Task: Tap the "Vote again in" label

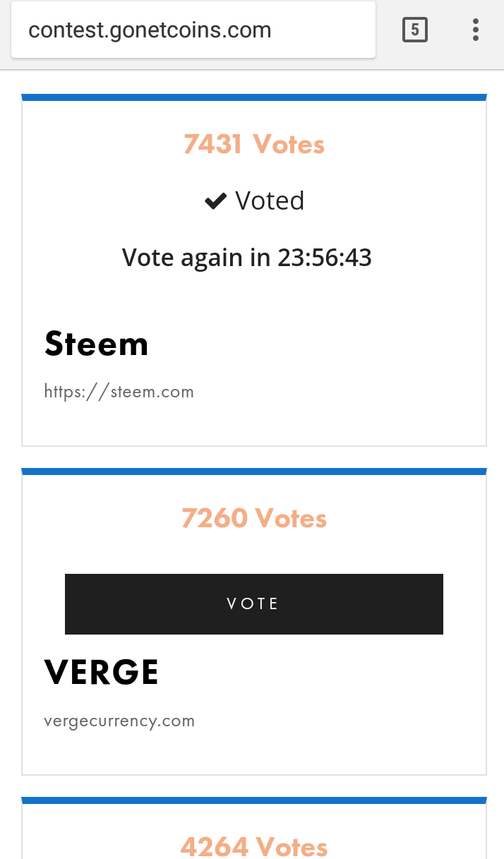Action: [196, 258]
